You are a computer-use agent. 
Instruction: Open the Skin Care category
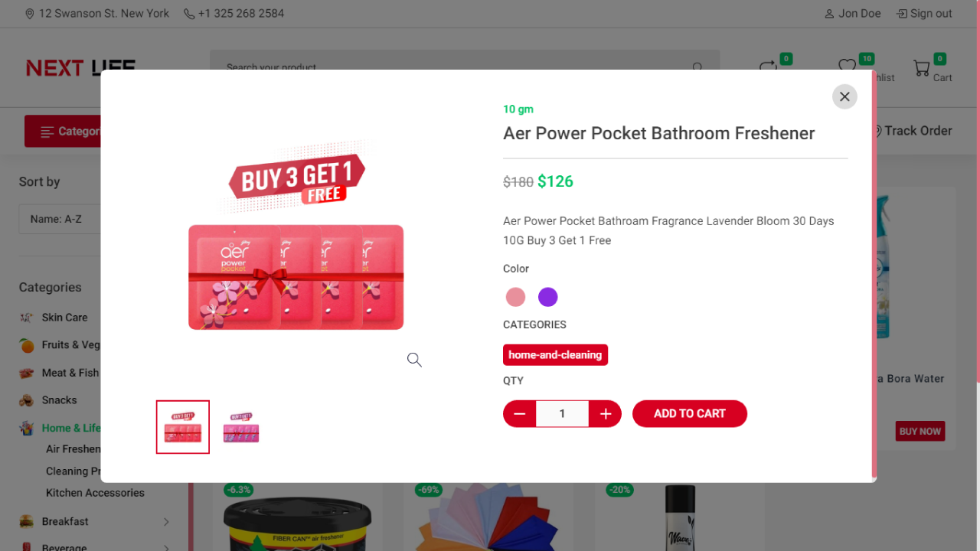pyautogui.click(x=64, y=318)
